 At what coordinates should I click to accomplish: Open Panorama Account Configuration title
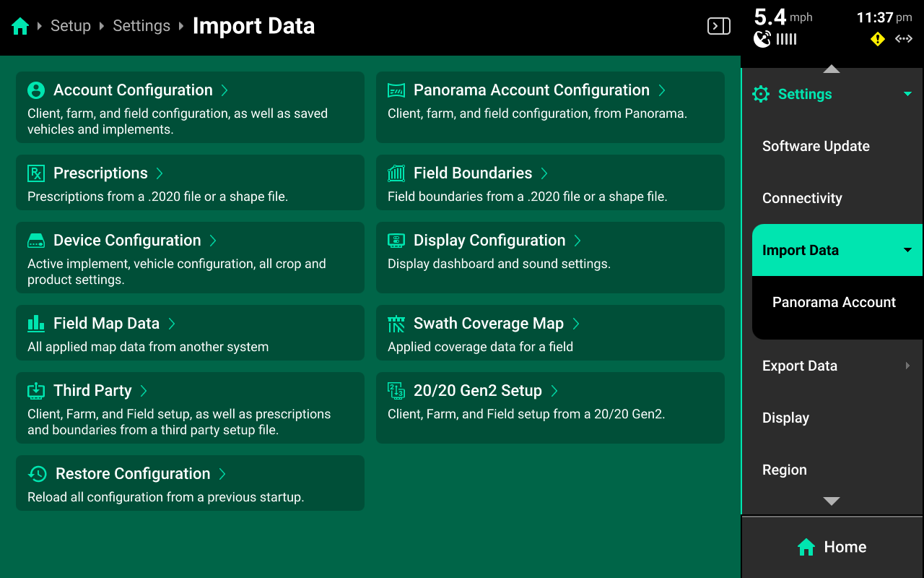531,90
